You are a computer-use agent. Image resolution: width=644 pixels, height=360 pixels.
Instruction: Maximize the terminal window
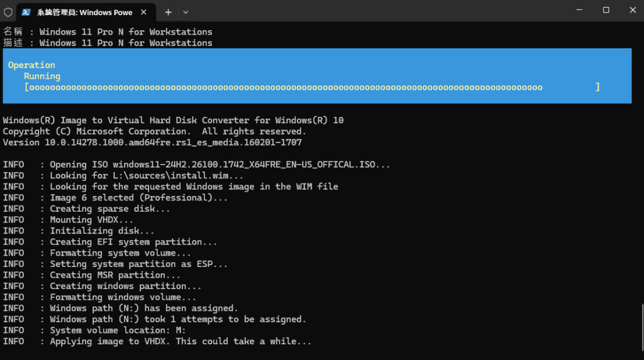pyautogui.click(x=606, y=10)
